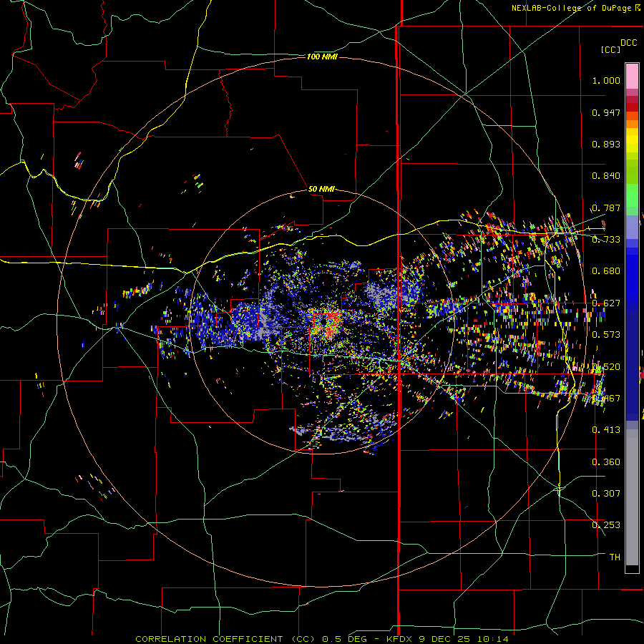Click the 0.307 scale value
644x644 pixels.
pos(606,493)
